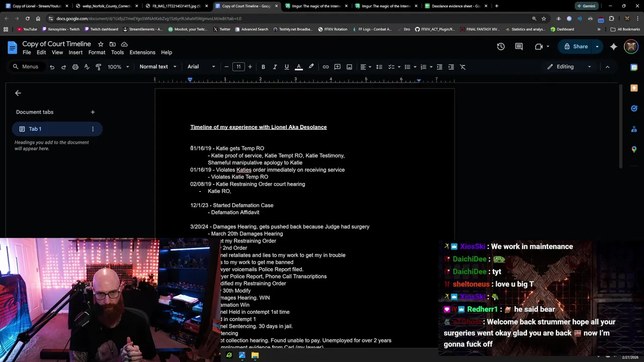Viewport: 644px width, 362px height.
Task: Clear formatting from the selection
Action: [463, 67]
